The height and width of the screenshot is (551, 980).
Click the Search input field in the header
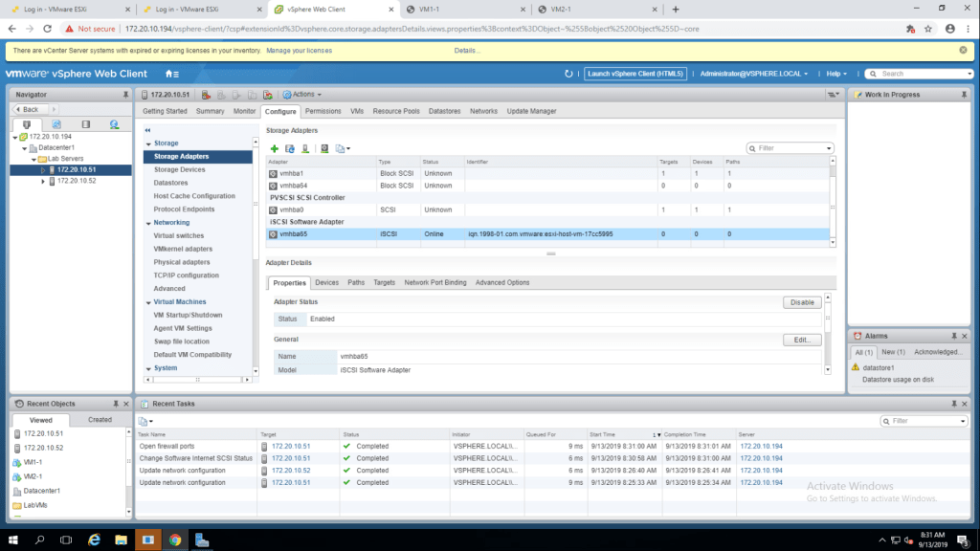924,74
